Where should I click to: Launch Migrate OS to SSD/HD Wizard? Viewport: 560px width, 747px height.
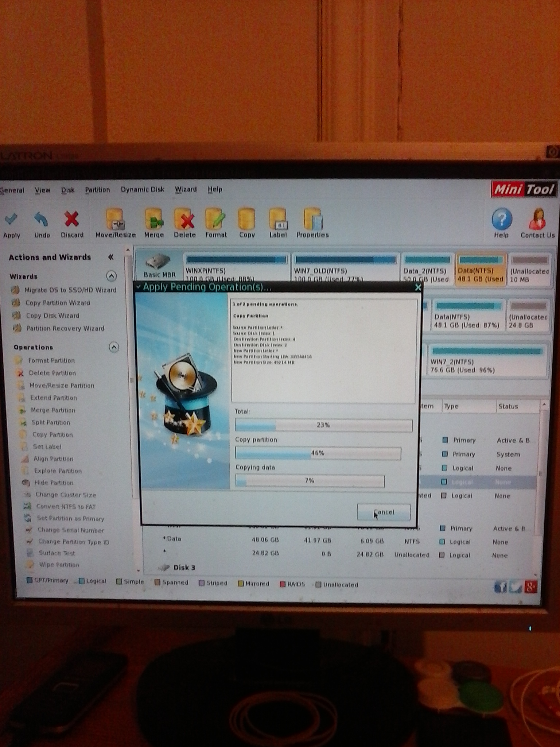click(x=70, y=290)
